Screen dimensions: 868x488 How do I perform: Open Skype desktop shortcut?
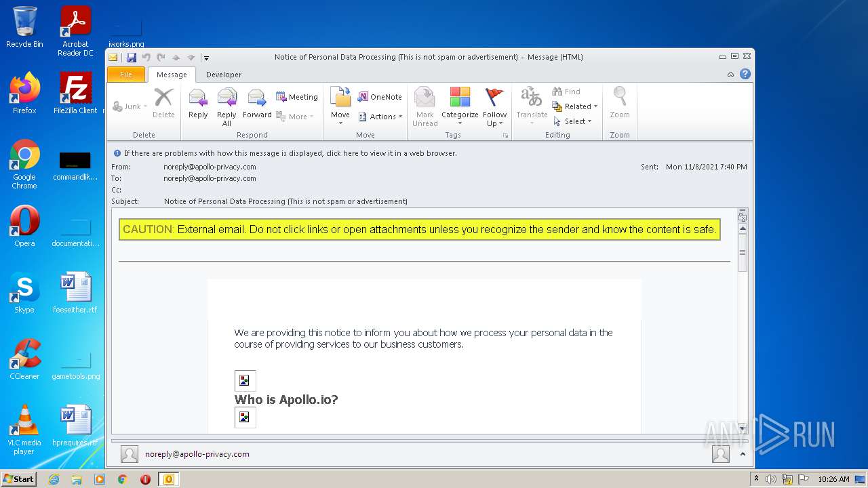click(x=24, y=293)
